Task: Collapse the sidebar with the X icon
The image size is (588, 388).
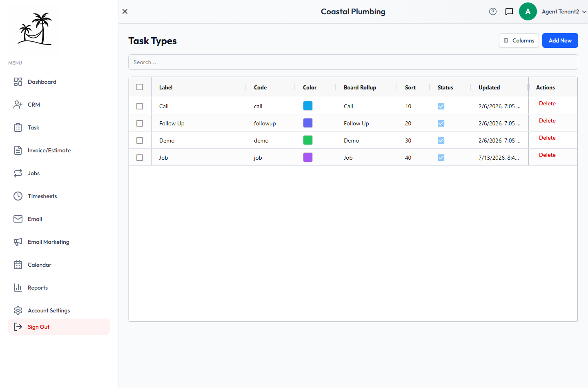Action: click(125, 11)
